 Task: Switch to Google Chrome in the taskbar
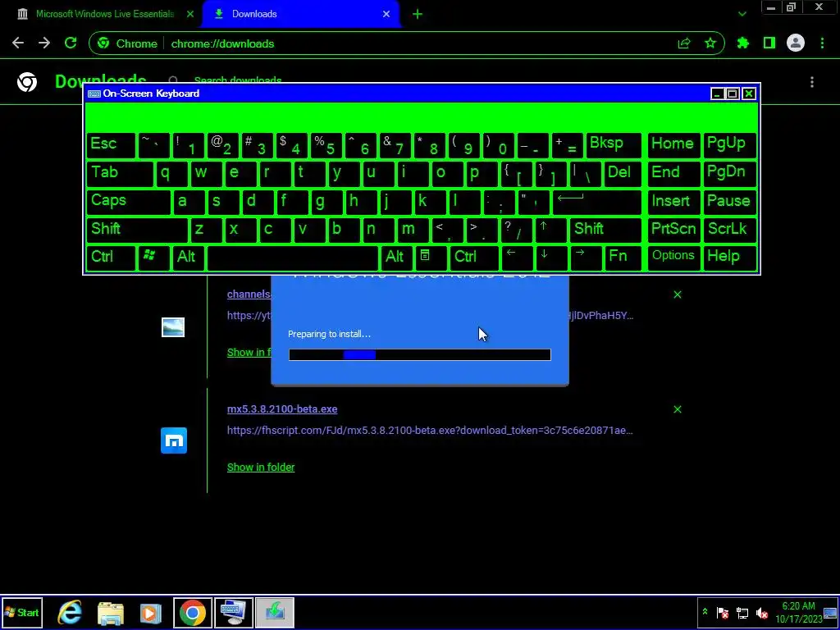(x=192, y=612)
